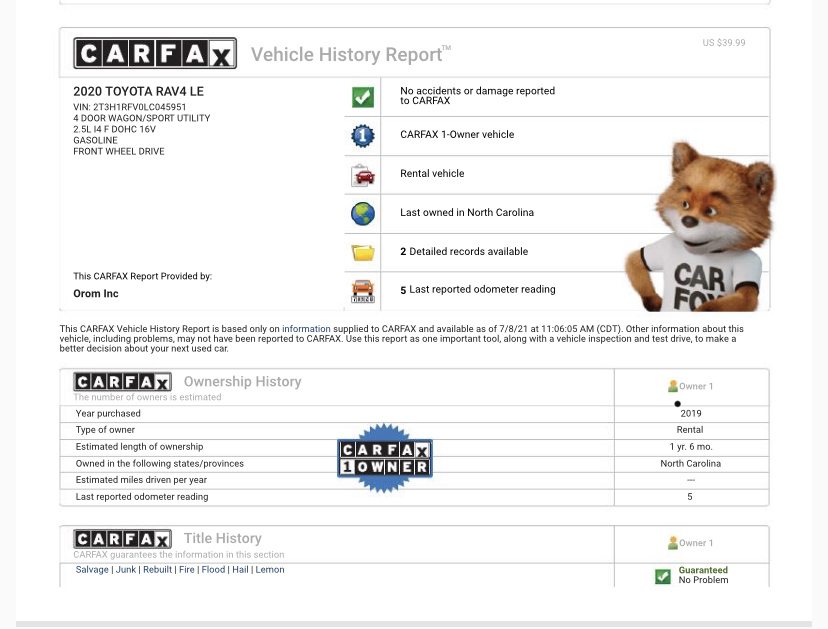Click the 'Orom Inc' provider name
The width and height of the screenshot is (828, 629).
pos(96,294)
